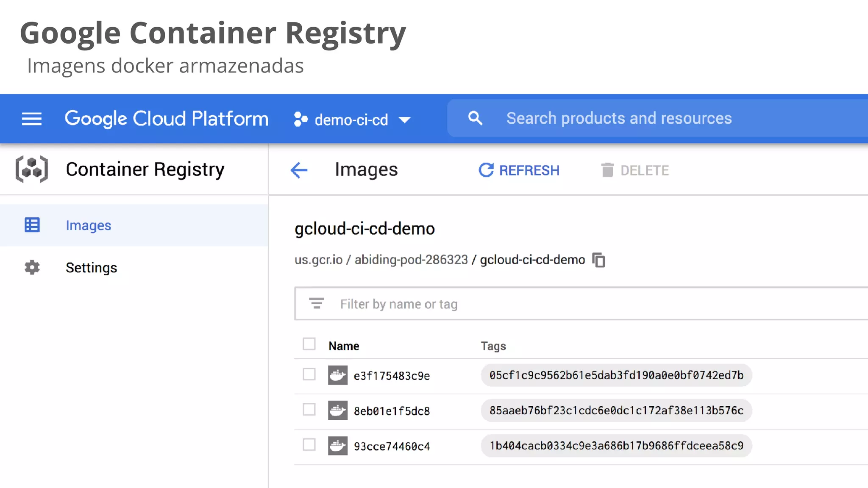Open Settings in the sidebar

tap(134, 268)
